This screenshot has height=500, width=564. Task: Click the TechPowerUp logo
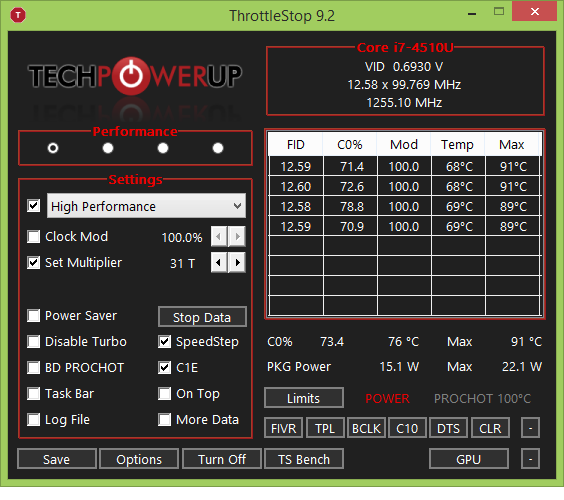click(x=135, y=76)
